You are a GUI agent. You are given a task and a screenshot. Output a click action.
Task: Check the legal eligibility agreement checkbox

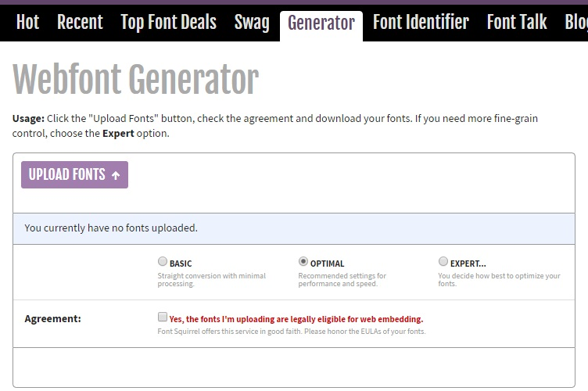[163, 317]
